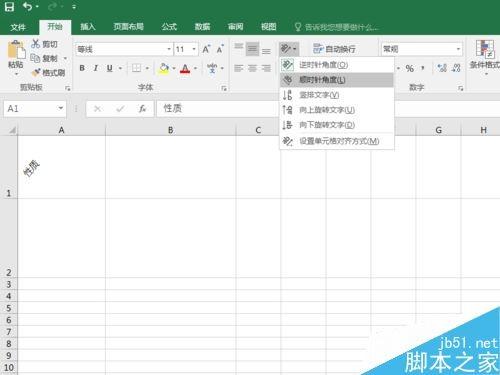This screenshot has height=375, width=500.
Task: Open the undo history dropdown arrow
Action: click(x=37, y=7)
